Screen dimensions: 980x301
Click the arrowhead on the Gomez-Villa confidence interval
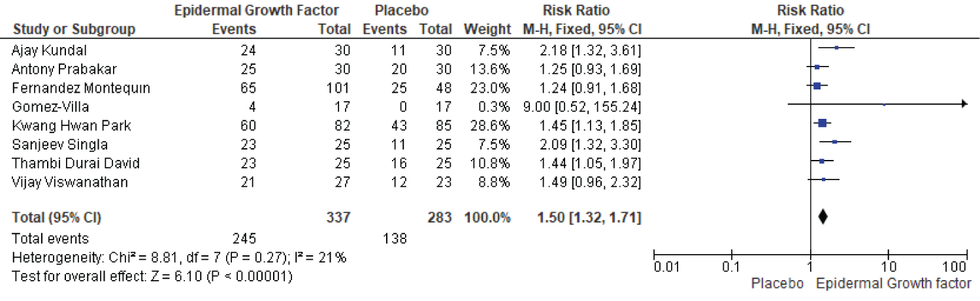coord(963,104)
